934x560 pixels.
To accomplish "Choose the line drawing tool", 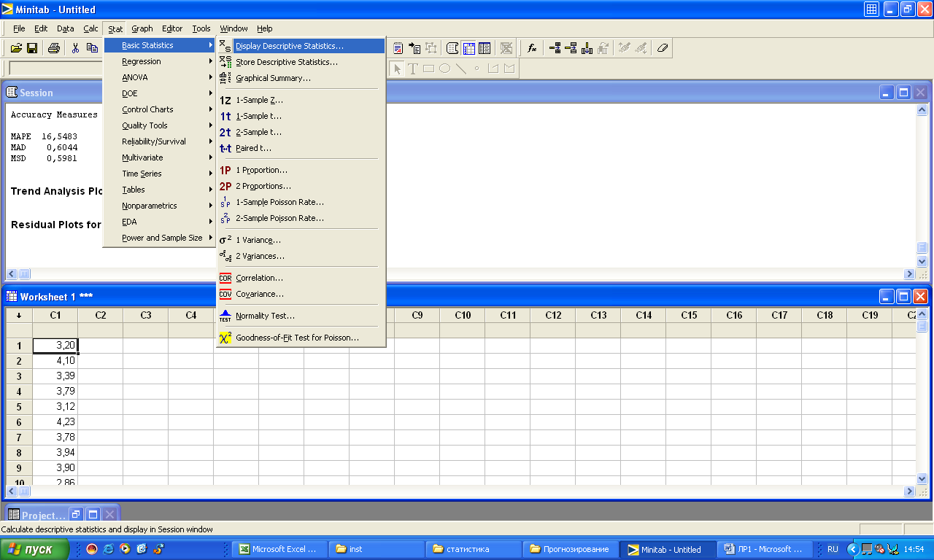I will (x=460, y=69).
